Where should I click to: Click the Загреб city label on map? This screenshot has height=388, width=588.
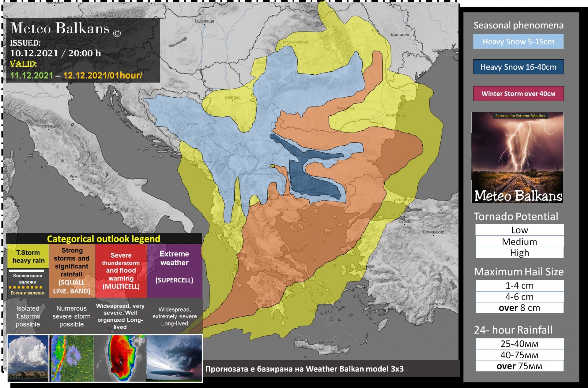pos(144,69)
